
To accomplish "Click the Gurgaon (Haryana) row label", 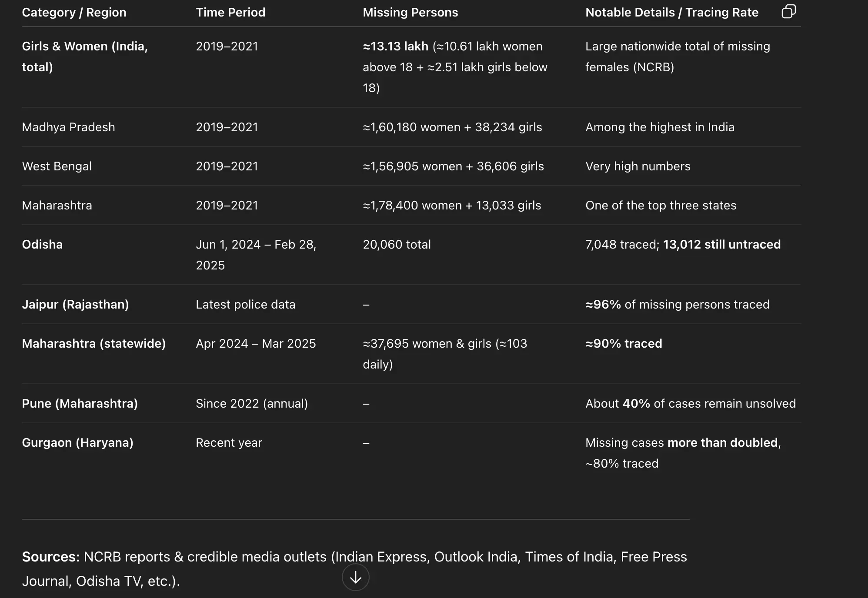I will [77, 442].
